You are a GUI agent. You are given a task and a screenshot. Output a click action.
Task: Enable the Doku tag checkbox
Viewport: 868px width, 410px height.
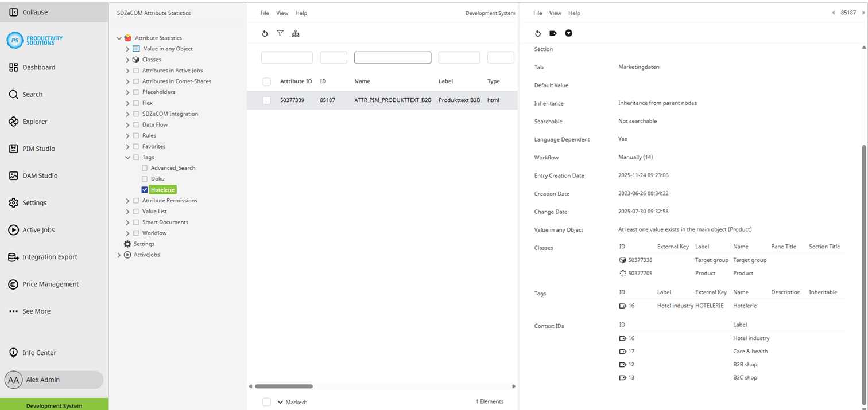point(145,178)
